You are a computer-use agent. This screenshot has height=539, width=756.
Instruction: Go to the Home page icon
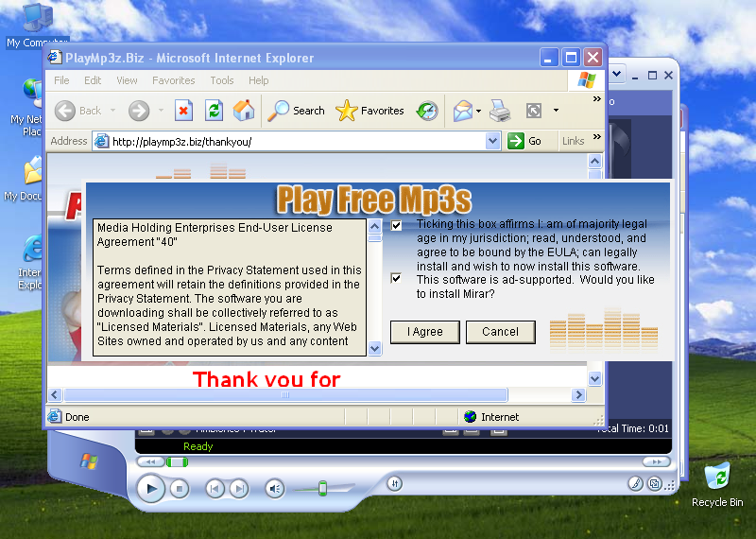(244, 111)
